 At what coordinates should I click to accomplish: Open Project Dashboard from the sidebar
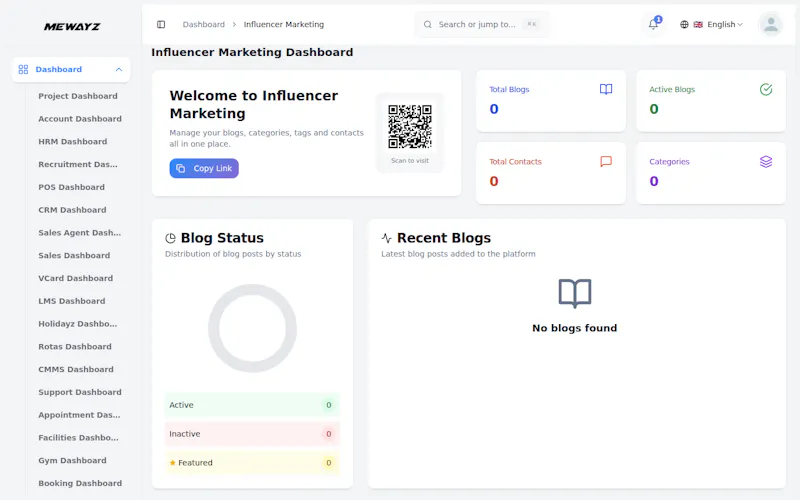78,96
